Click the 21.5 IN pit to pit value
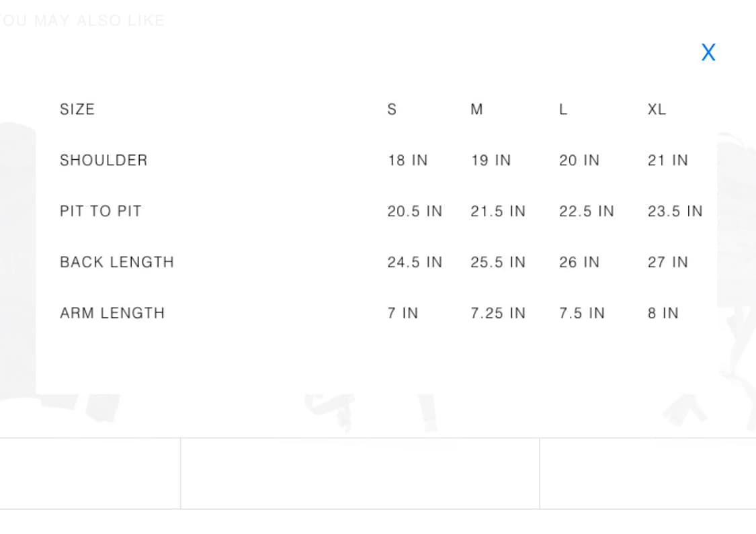 click(498, 211)
